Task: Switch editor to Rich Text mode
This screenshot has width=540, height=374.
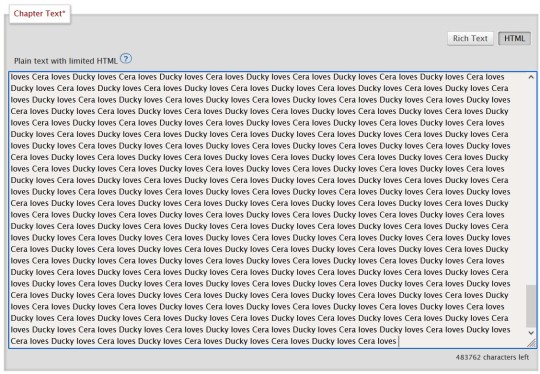Action: click(470, 38)
